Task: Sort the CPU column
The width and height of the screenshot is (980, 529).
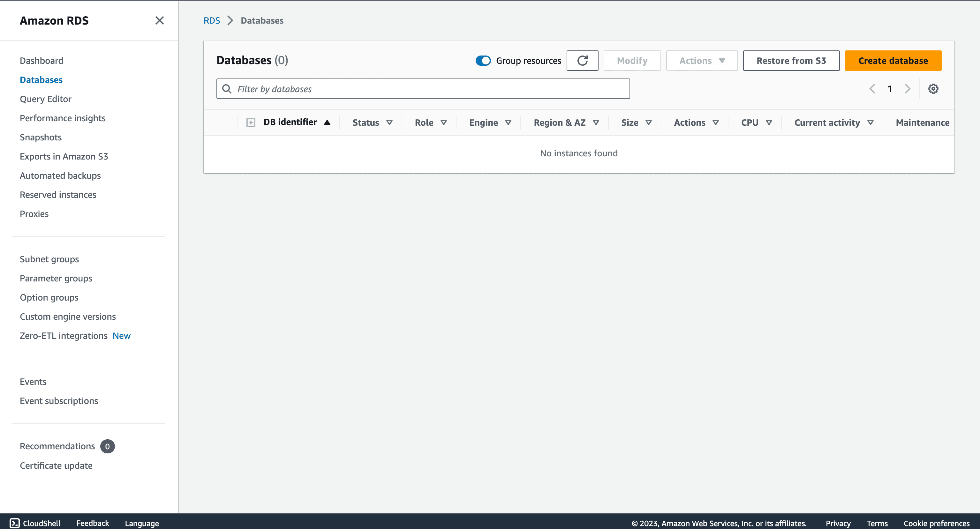Action: [769, 123]
